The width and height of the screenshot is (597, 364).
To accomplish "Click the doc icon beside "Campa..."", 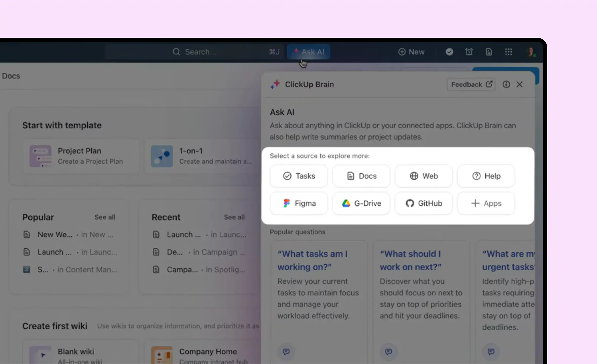I will click(x=156, y=269).
